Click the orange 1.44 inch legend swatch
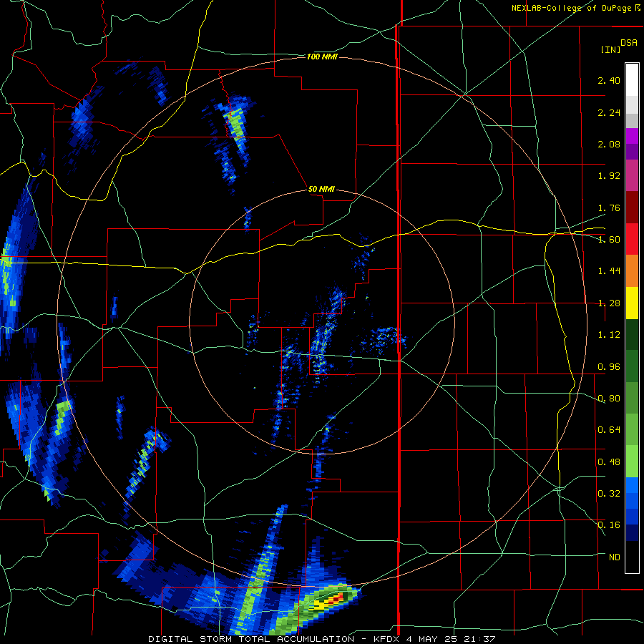644x644 pixels. (632, 271)
